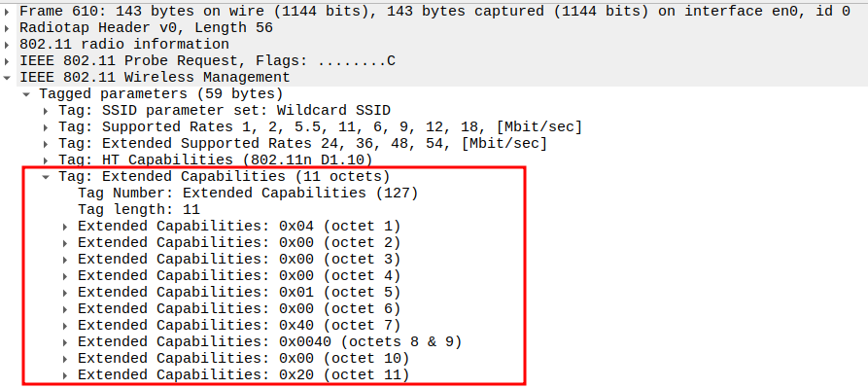This screenshot has width=868, height=389.
Task: Expand IEEE 802.11 Probe Request row
Action: click(x=8, y=60)
